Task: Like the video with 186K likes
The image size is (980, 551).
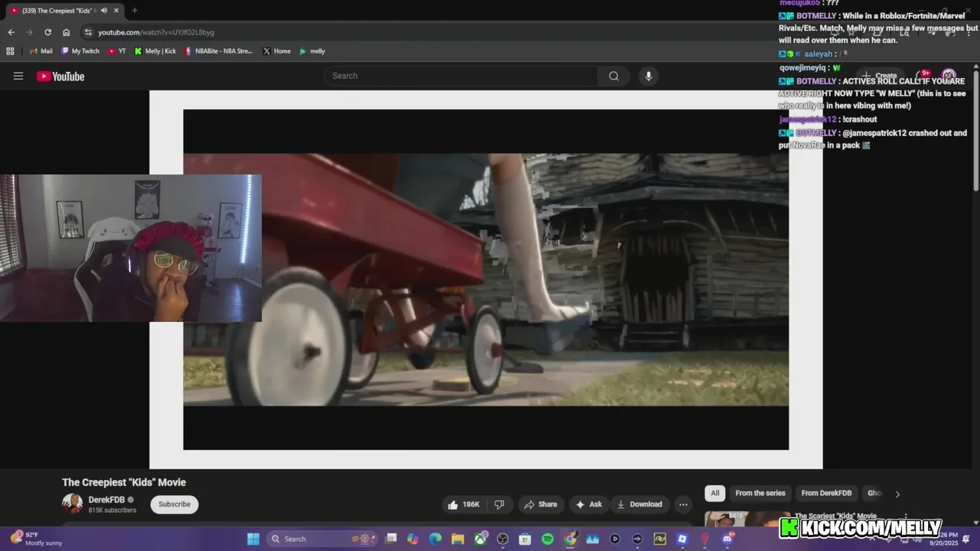Action: [x=463, y=504]
